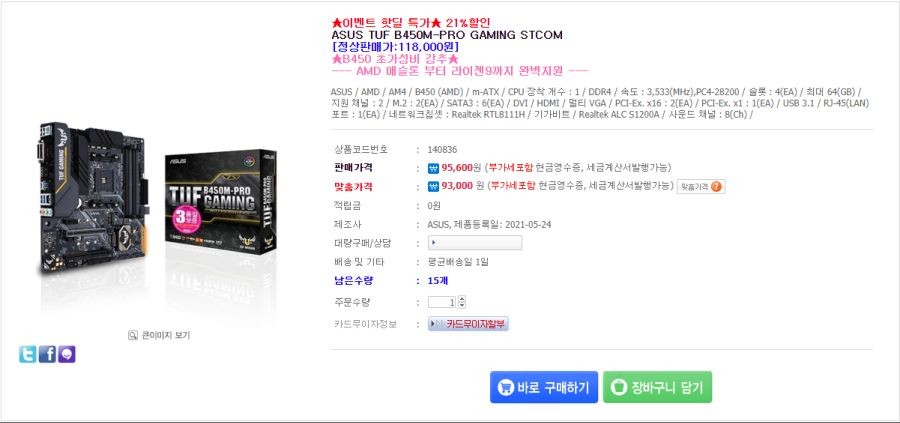Click the TUF B450M-PRO Gaming box image
Viewport: 900px width, 423px height.
point(220,201)
